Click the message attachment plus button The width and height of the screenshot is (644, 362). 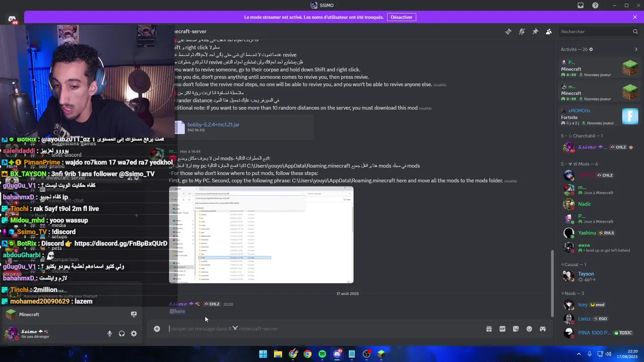pos(157,329)
